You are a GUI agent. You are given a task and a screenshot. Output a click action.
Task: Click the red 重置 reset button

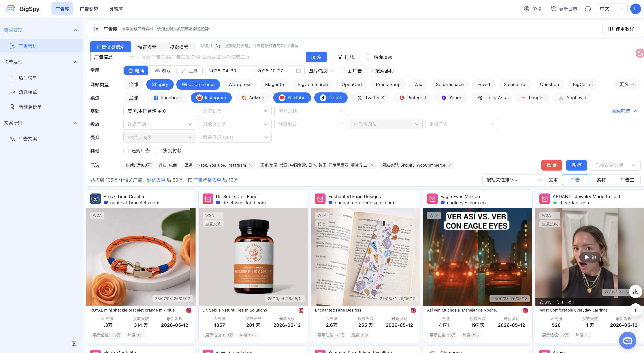tap(552, 165)
